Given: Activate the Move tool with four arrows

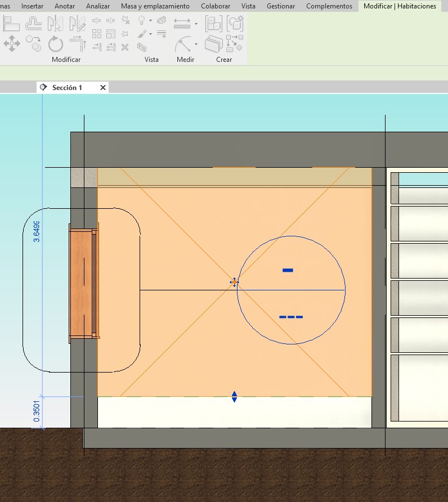Looking at the screenshot, I should point(12,43).
